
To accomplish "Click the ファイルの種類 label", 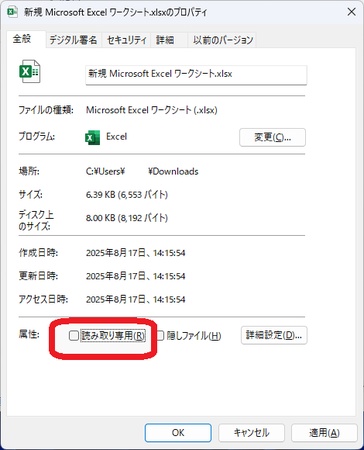I will [x=46, y=110].
